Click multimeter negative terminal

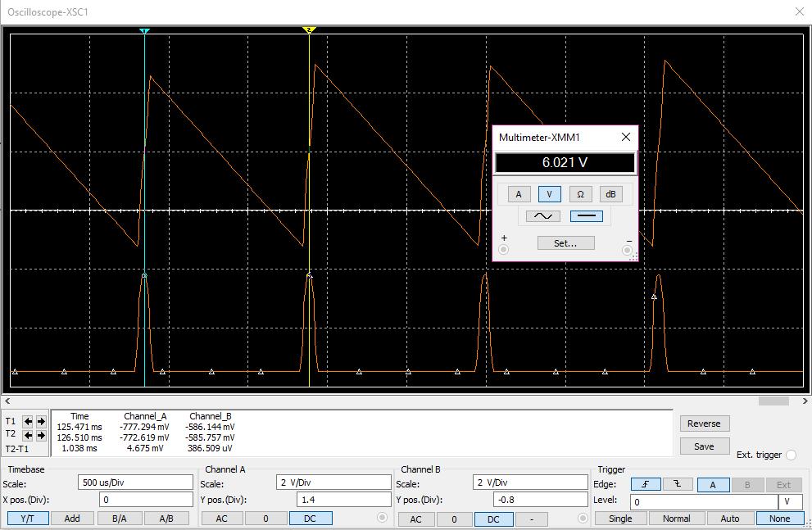(x=627, y=250)
